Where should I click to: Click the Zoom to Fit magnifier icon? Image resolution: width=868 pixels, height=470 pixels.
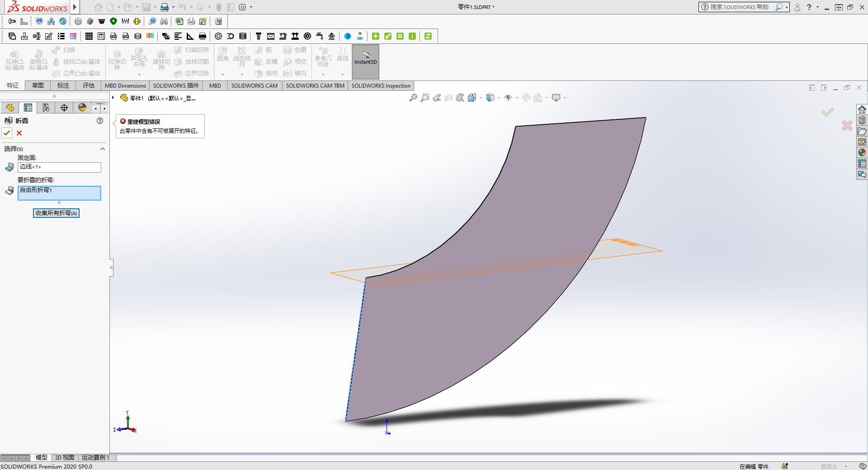(413, 98)
